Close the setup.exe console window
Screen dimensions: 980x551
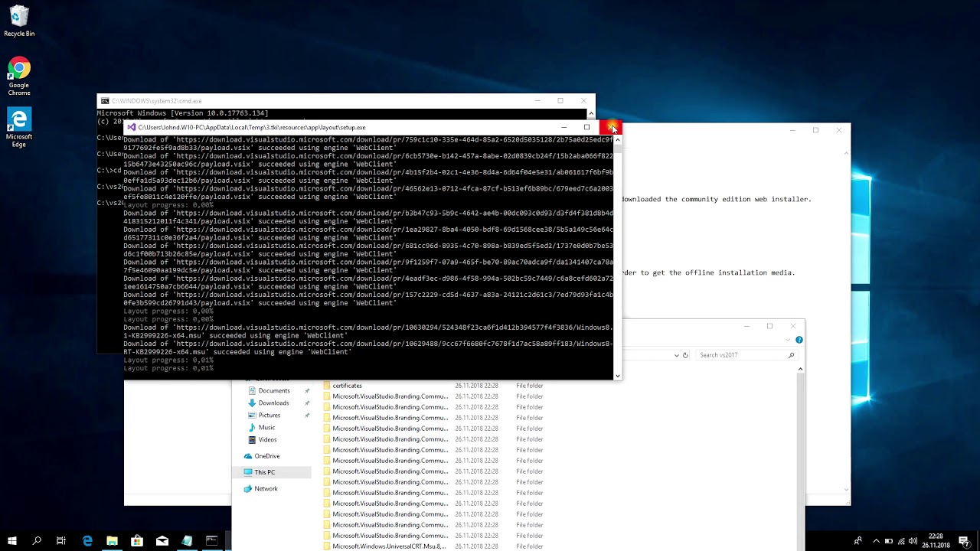coord(610,128)
